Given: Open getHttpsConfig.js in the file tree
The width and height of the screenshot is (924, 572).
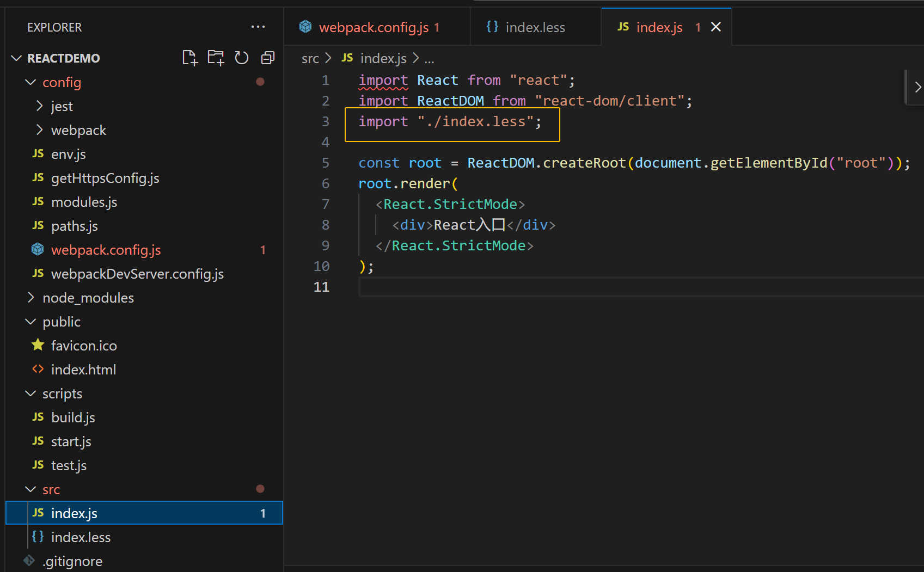Looking at the screenshot, I should tap(144, 178).
